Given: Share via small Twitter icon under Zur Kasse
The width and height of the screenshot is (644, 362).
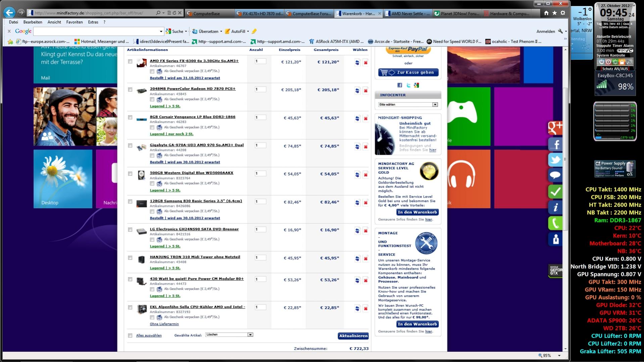Looking at the screenshot, I should tap(408, 85).
